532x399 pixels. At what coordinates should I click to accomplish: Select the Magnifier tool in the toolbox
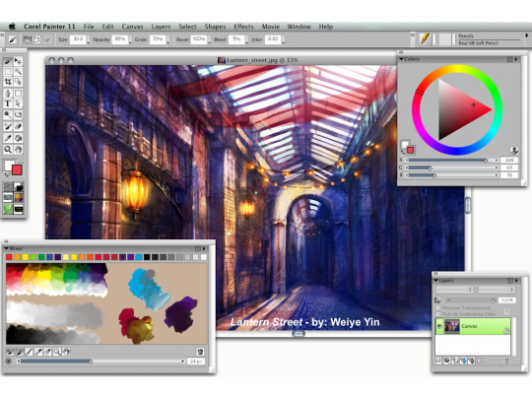(8, 150)
